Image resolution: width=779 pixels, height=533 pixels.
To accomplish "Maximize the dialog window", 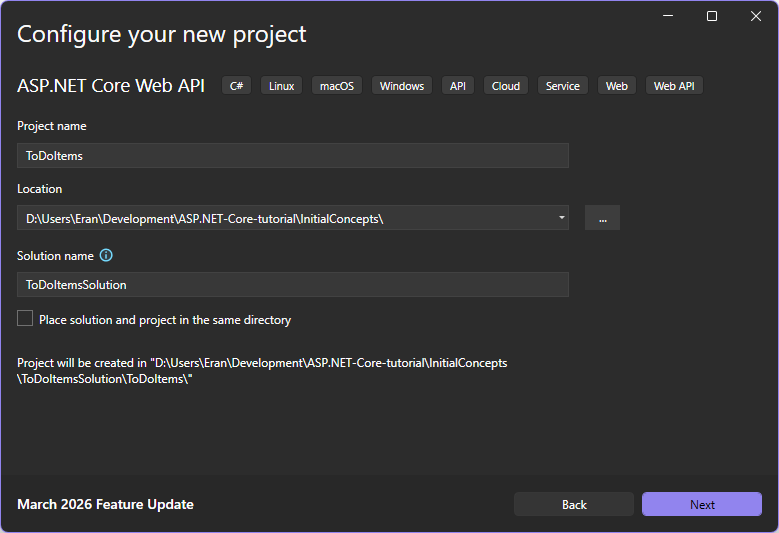I will point(711,16).
